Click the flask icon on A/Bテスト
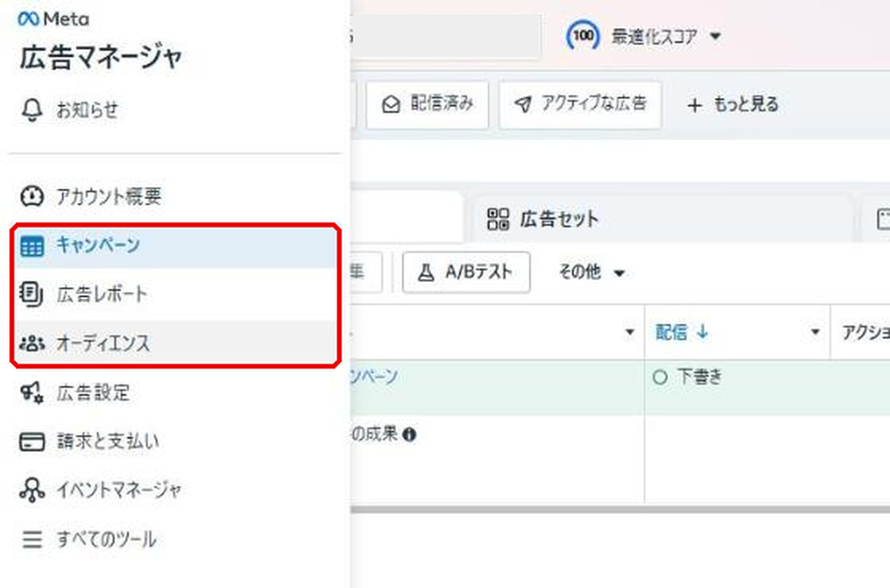Screen dimensions: 890x588 (426, 273)
